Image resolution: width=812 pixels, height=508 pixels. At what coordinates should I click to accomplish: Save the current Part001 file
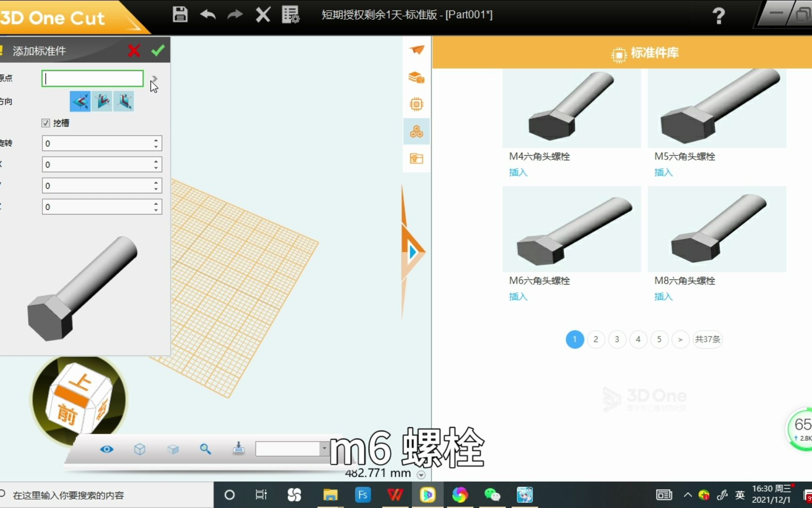[x=180, y=15]
